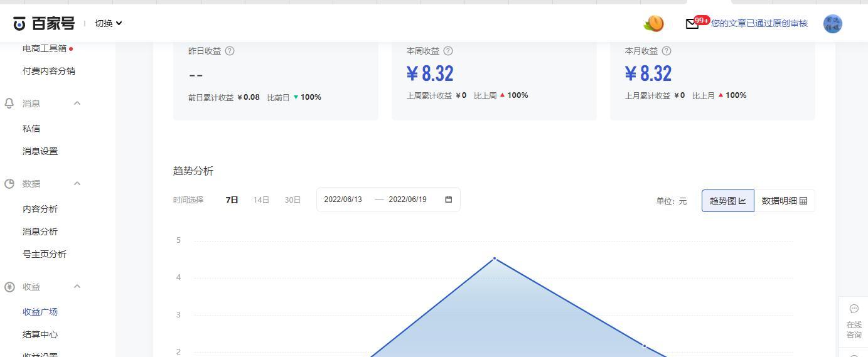This screenshot has height=357, width=868.
Task: Click the 消息 bell icon
Action: 9,104
